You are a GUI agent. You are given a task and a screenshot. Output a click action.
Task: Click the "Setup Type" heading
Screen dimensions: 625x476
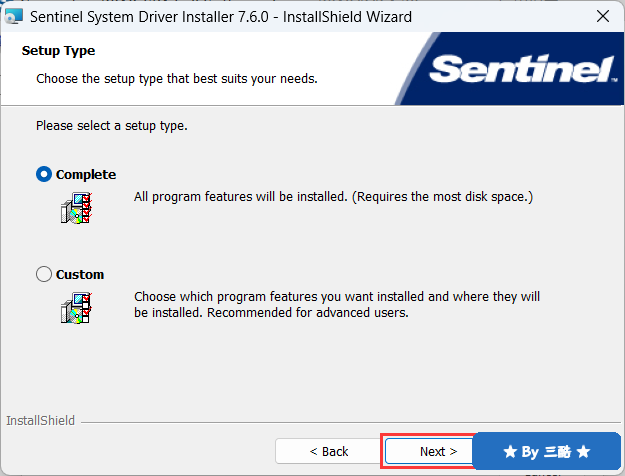tap(58, 51)
